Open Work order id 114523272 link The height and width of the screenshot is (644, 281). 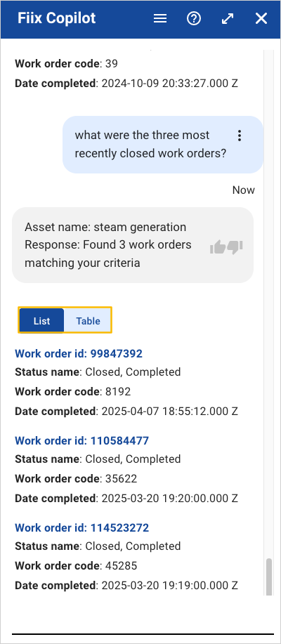tap(81, 527)
